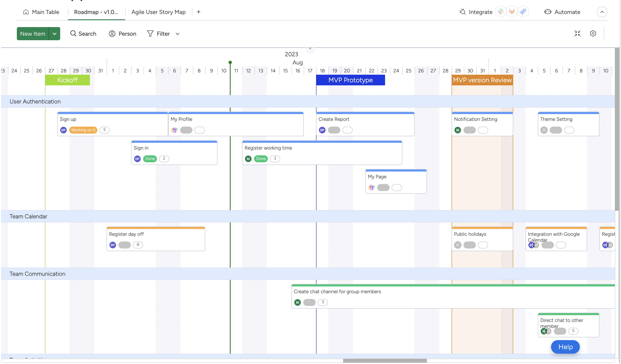Click the horizontal timeline scrollbar thumb
621x364 pixels.
(x=384, y=361)
